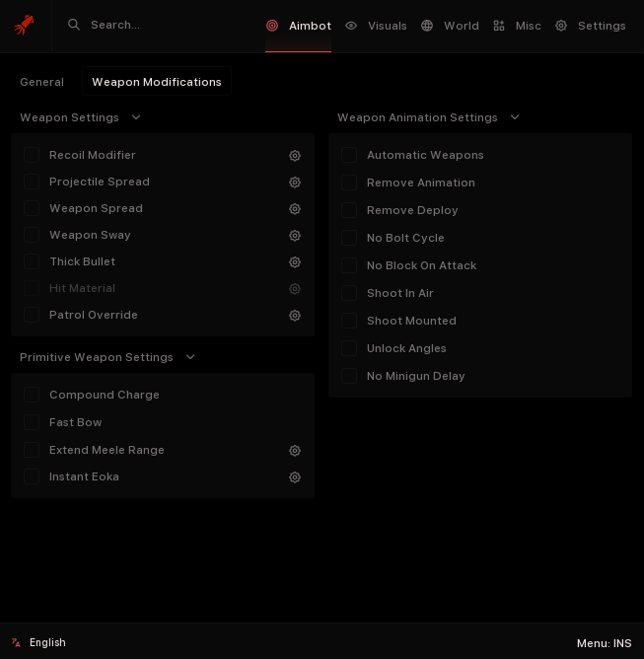Open the General sub-tab

(x=41, y=82)
